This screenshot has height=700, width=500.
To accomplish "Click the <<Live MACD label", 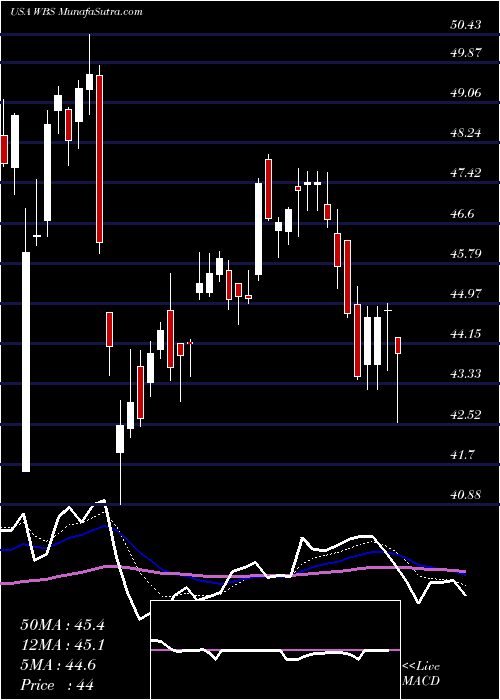I will coord(421,674).
